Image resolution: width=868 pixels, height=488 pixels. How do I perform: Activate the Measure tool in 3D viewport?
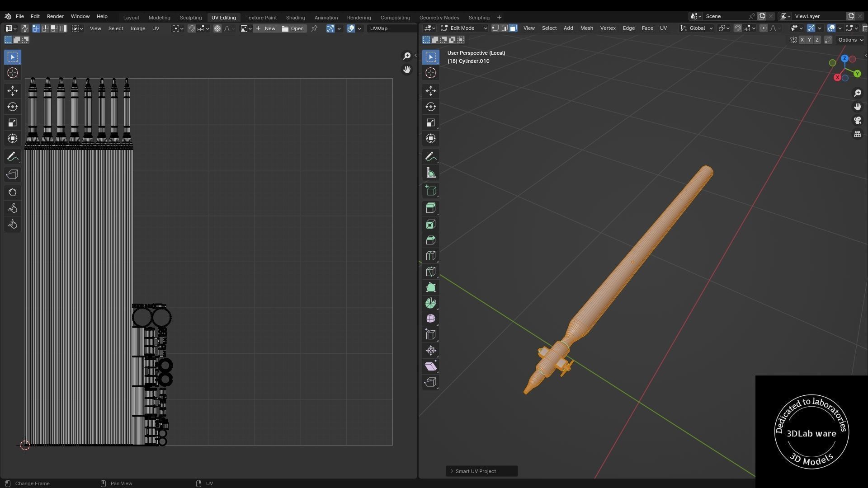click(430, 173)
